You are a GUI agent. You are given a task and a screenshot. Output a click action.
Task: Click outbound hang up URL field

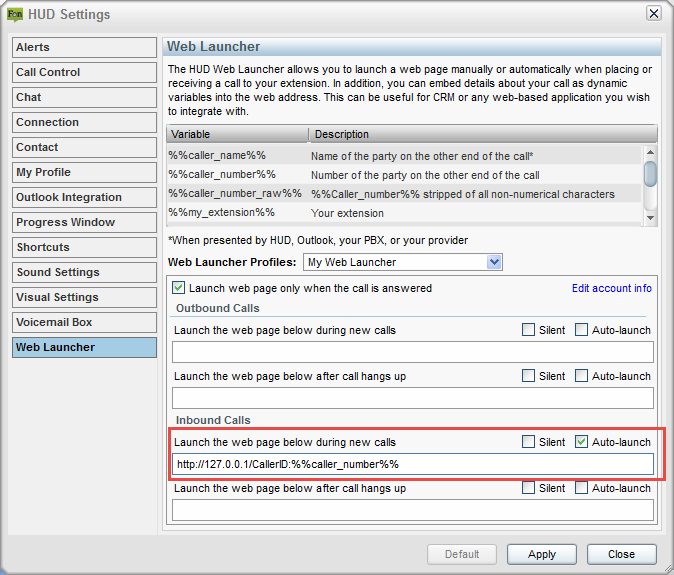413,398
